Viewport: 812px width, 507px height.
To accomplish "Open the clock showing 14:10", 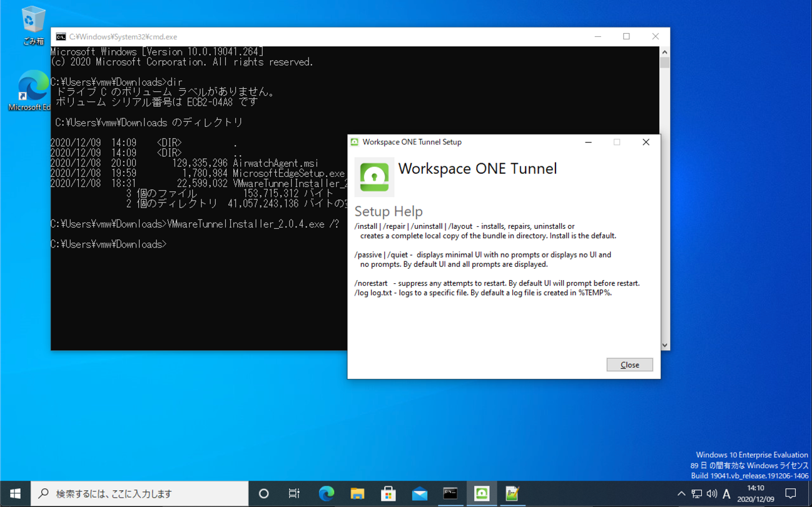I will [755, 493].
